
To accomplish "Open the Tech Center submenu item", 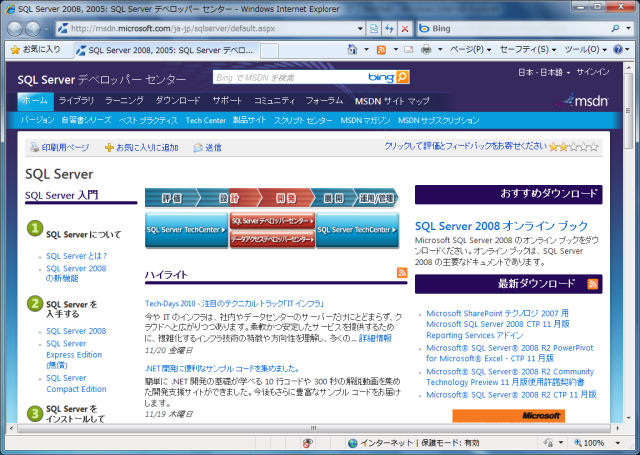I will [x=206, y=120].
